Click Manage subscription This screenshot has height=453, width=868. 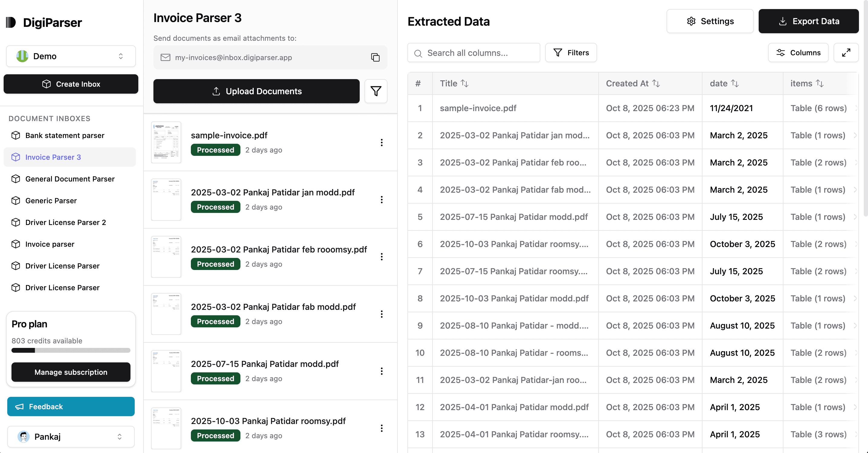click(70, 372)
